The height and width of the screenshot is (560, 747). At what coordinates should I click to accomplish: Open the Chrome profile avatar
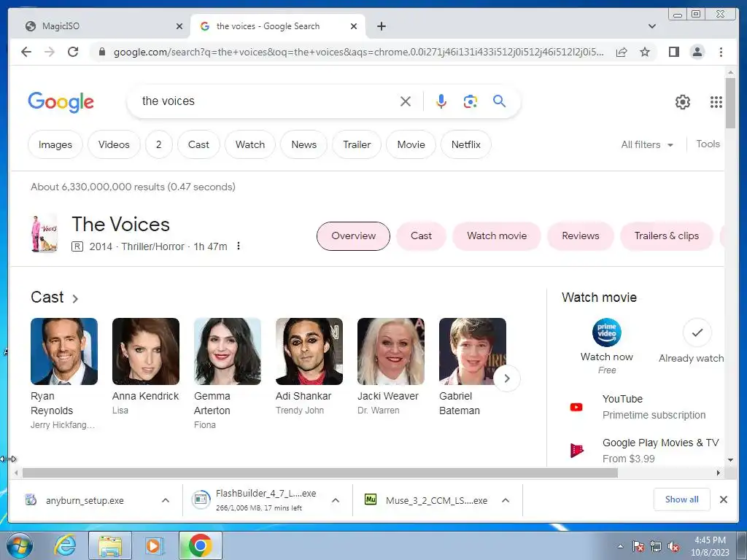pyautogui.click(x=697, y=52)
